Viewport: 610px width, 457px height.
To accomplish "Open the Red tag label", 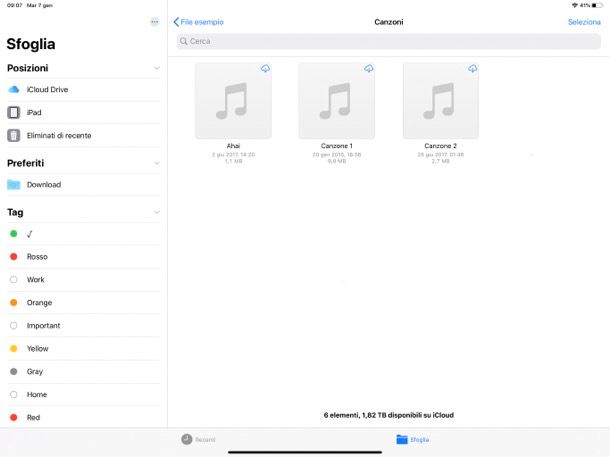I will (x=33, y=417).
